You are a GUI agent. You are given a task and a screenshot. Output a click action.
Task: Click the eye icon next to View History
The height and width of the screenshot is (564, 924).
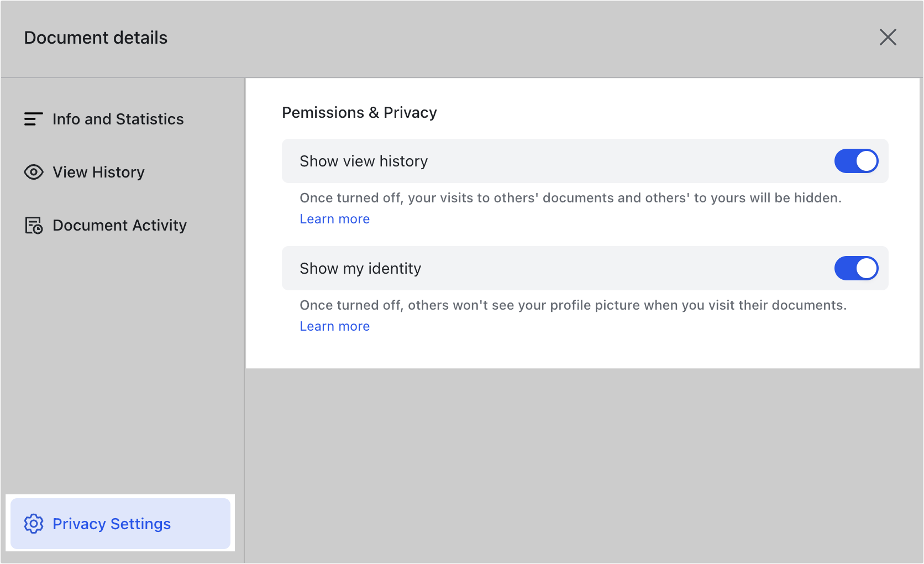pyautogui.click(x=34, y=172)
